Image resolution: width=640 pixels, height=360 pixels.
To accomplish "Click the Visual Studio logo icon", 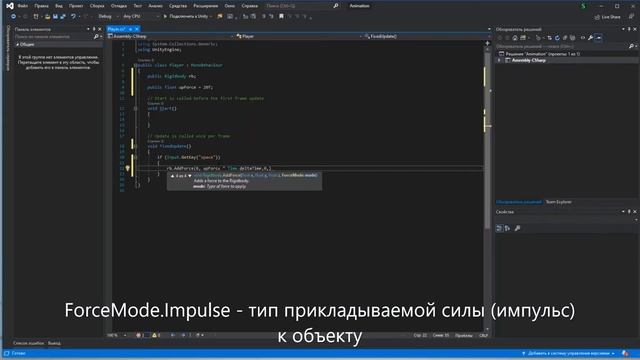I will [x=9, y=6].
